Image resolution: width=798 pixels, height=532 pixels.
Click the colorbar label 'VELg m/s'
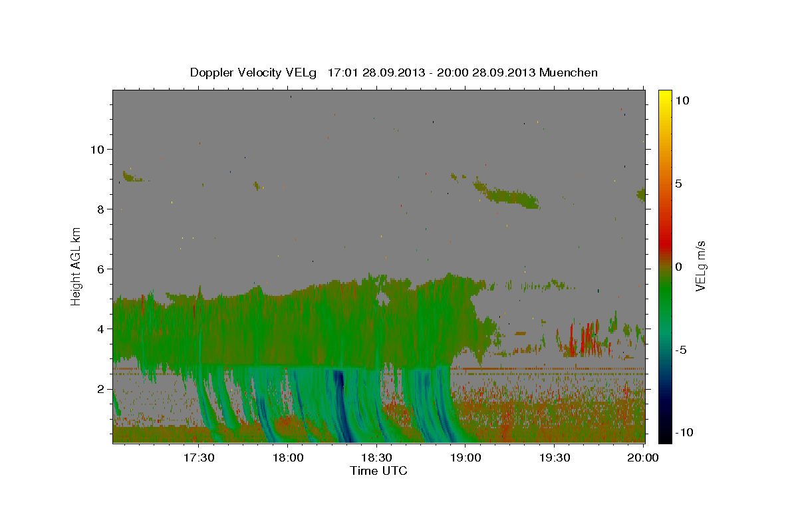point(700,266)
